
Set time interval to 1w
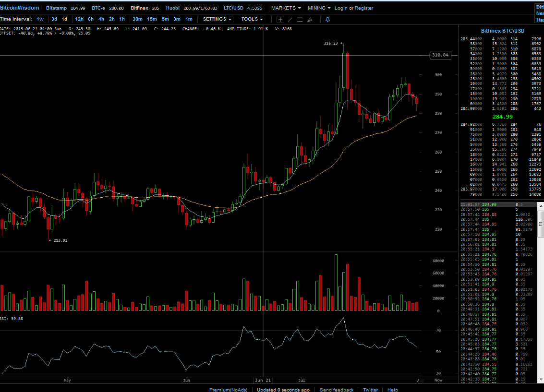pos(40,19)
